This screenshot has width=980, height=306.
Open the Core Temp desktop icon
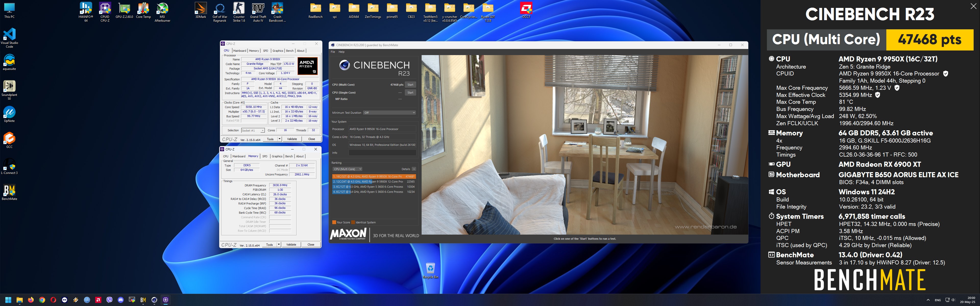coord(143,10)
